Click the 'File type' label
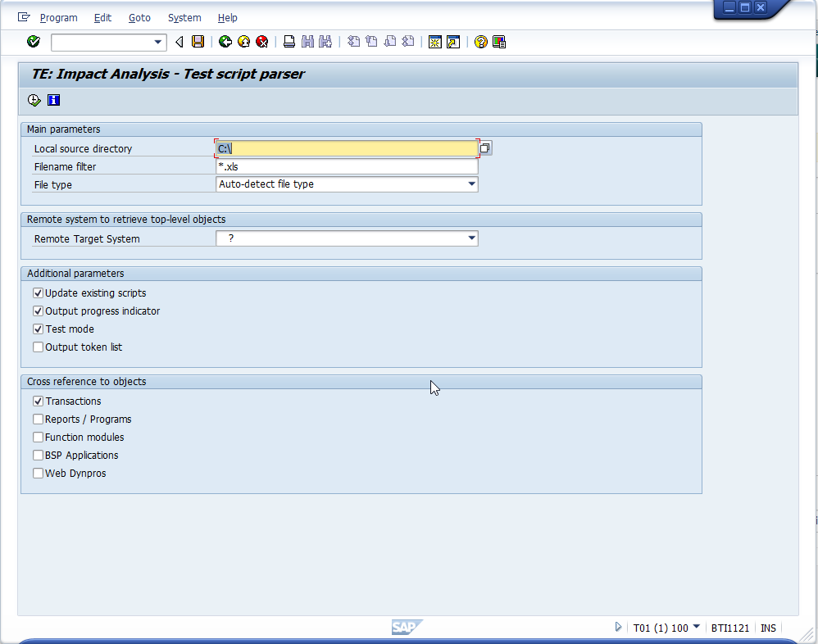Viewport: 818px width, 644px height. 53,184
